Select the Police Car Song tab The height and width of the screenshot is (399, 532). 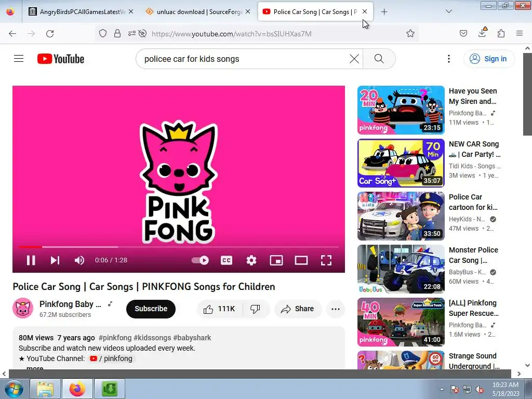pos(312,12)
